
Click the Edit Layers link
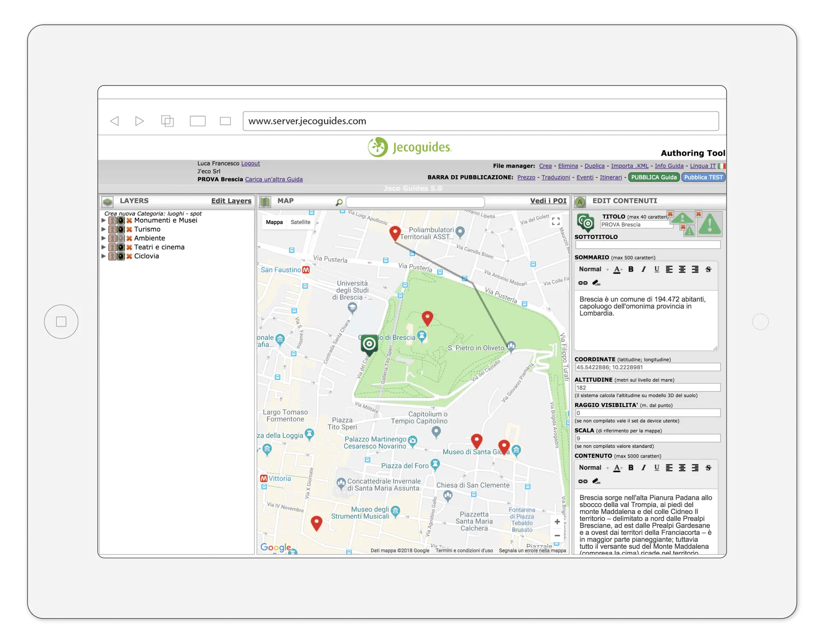tap(231, 201)
